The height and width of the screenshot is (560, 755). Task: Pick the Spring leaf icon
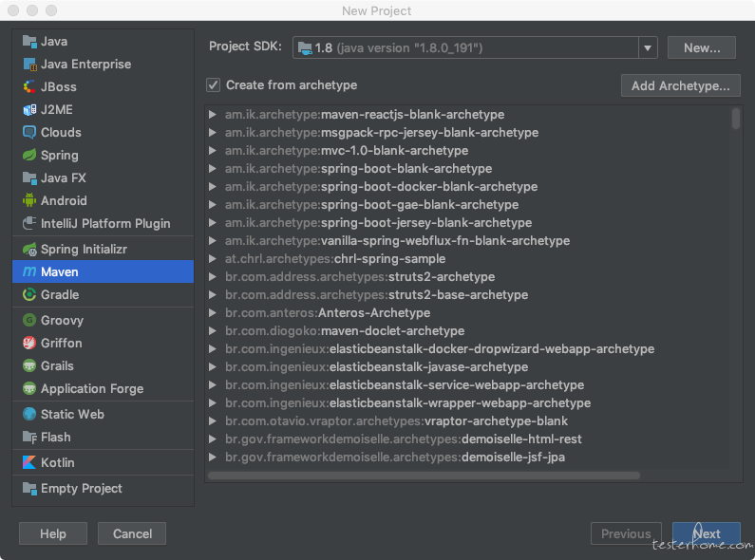point(29,155)
